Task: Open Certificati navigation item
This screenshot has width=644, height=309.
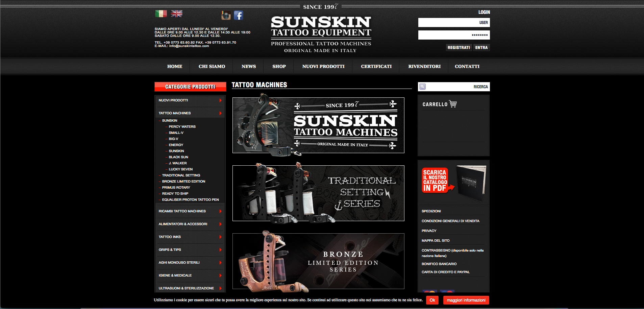Action: (376, 66)
